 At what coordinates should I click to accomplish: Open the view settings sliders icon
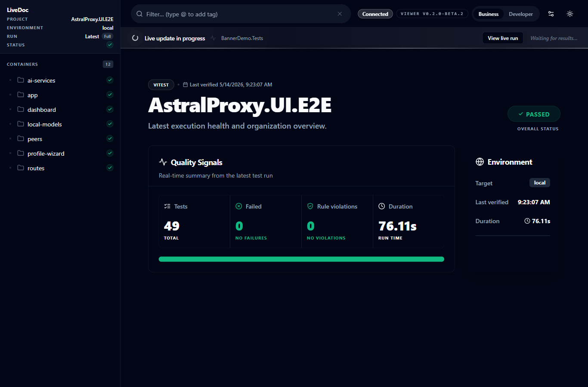551,14
